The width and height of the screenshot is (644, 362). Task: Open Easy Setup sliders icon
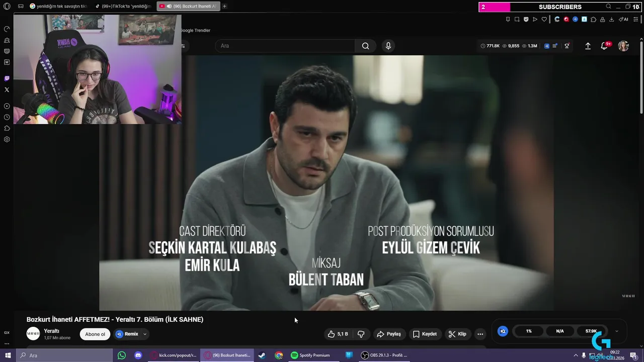636,19
